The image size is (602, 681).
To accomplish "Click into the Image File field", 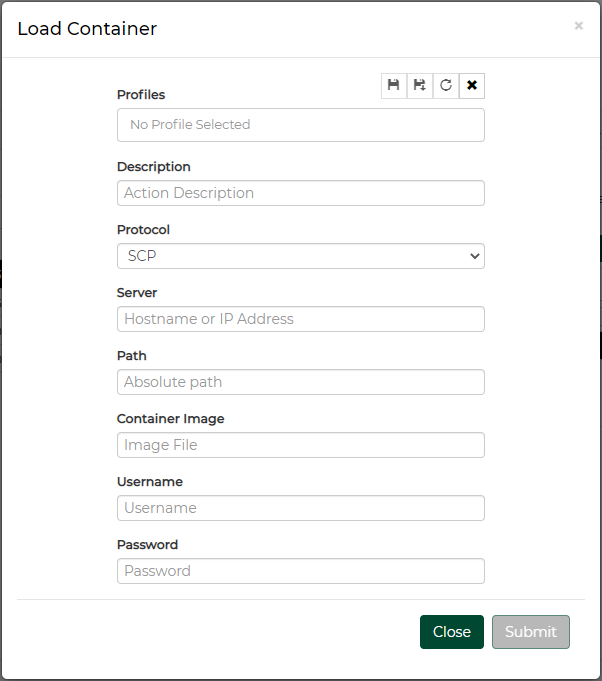I will [300, 445].
